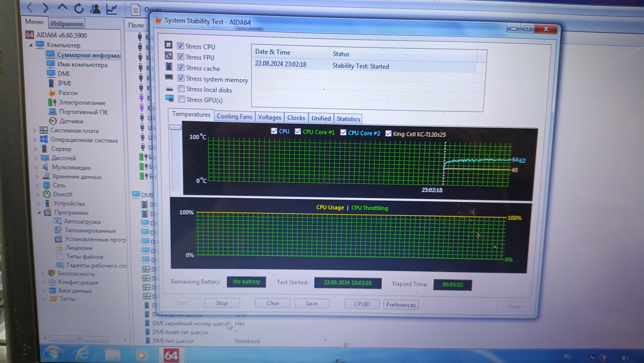Click the temperature graph vertical slider

[x=176, y=127]
